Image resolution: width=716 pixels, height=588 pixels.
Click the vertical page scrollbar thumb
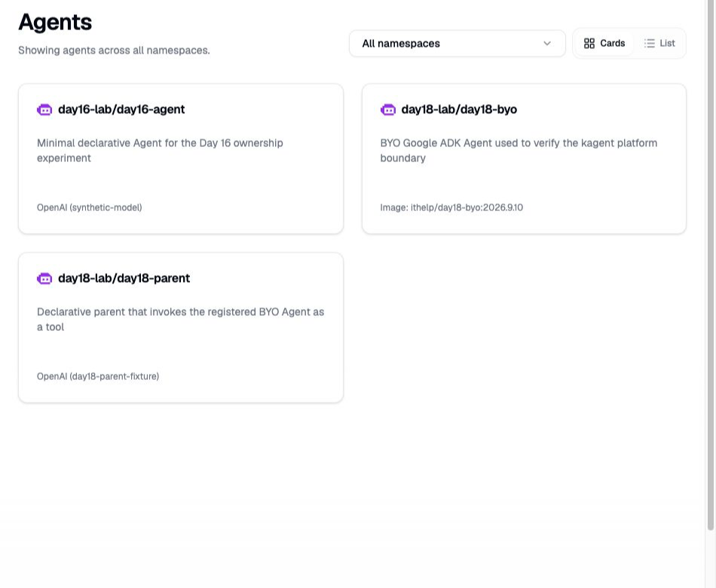point(711,265)
